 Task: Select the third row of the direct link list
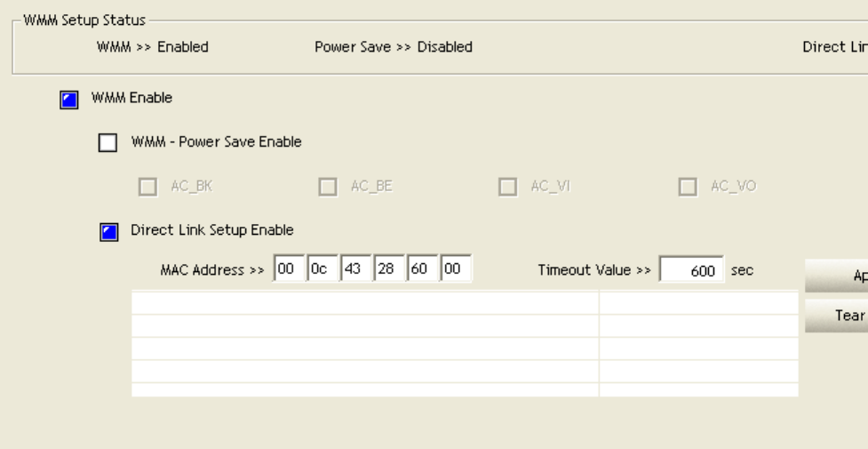click(364, 349)
